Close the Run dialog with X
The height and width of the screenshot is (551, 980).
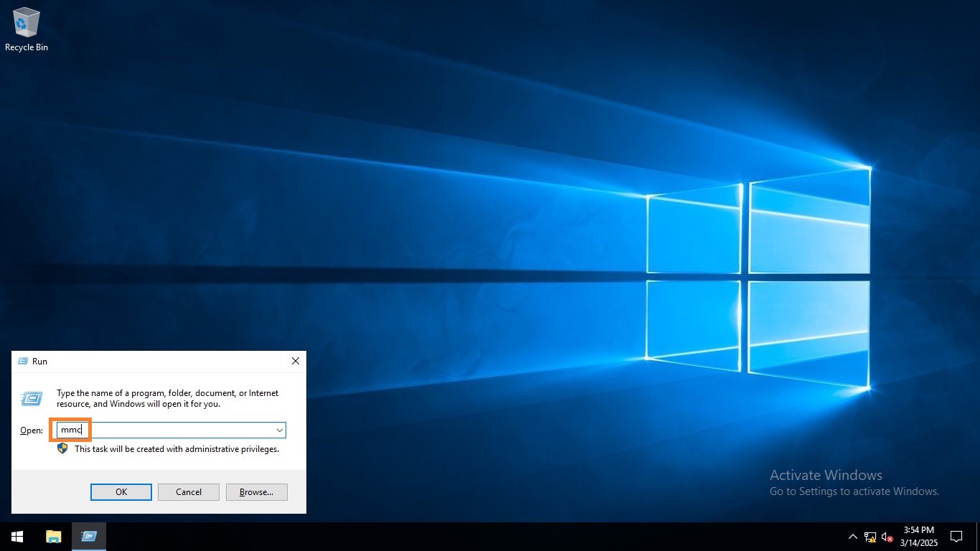(x=296, y=362)
